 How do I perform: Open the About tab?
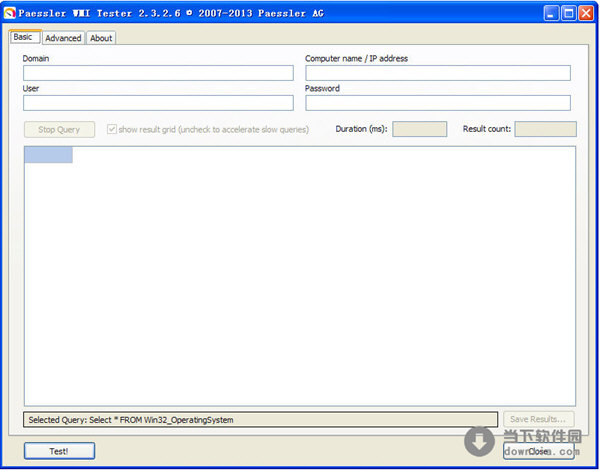[x=101, y=38]
